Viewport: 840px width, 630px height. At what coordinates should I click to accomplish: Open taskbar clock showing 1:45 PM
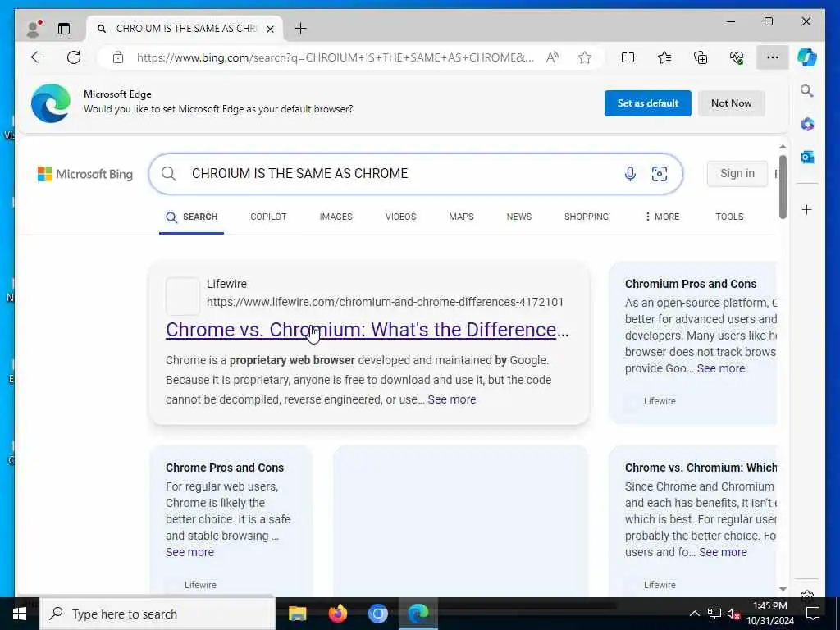[x=769, y=614]
